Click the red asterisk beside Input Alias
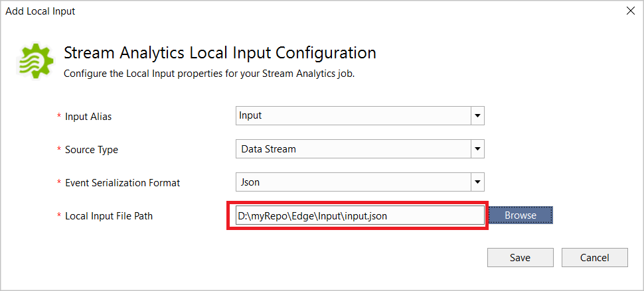Viewport: 644px width, 291px height. pos(59,117)
